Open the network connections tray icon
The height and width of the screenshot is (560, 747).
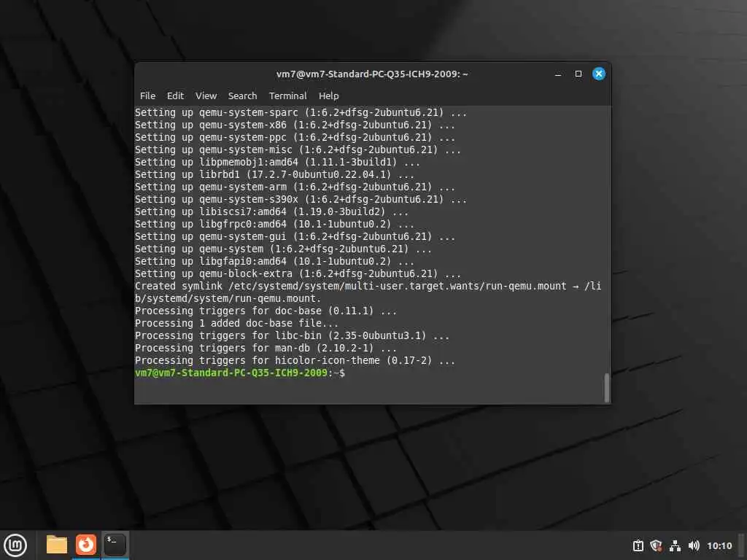point(675,545)
